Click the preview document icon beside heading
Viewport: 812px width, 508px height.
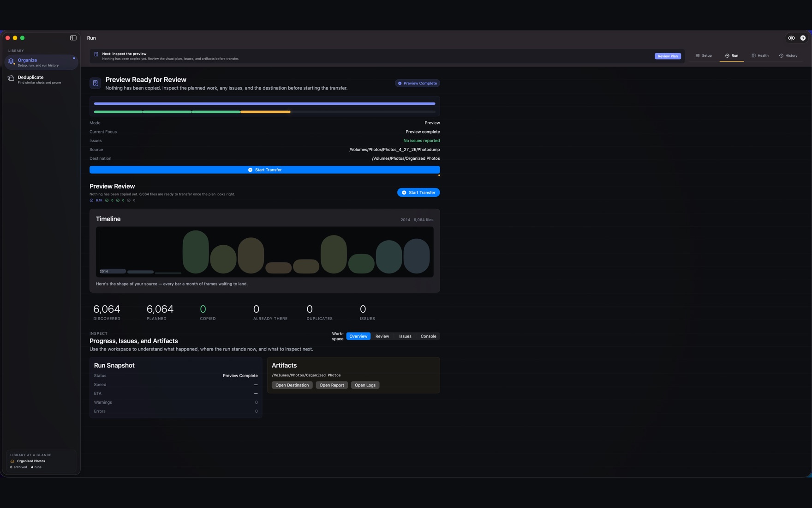click(95, 83)
